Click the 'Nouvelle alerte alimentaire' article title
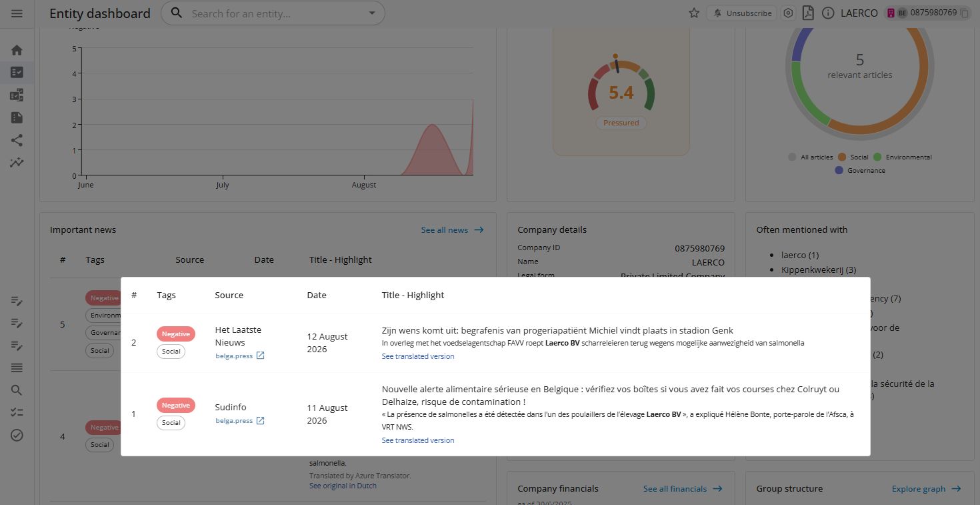Screen dimensions: 980x505 (611, 396)
